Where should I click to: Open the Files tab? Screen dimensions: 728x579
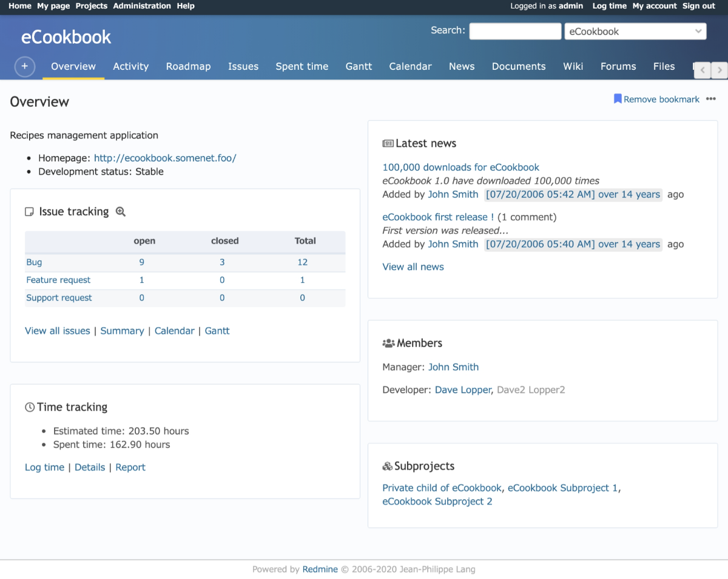click(x=664, y=66)
